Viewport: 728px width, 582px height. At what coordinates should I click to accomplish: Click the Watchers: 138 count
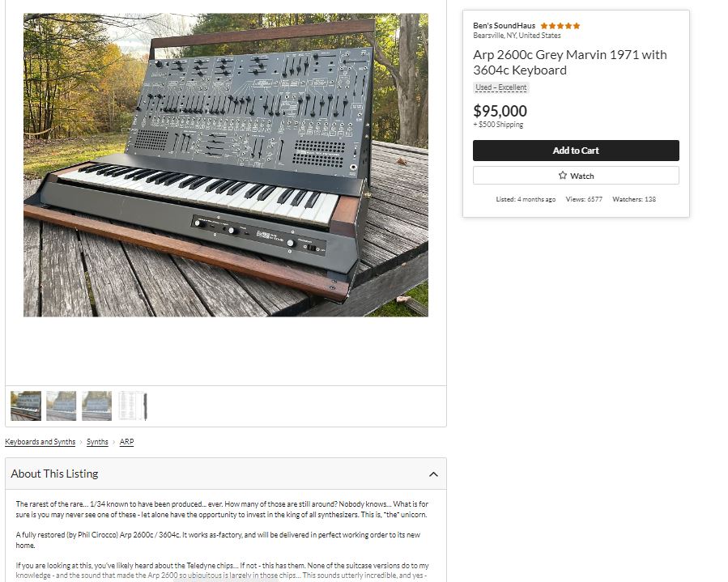pyautogui.click(x=634, y=199)
